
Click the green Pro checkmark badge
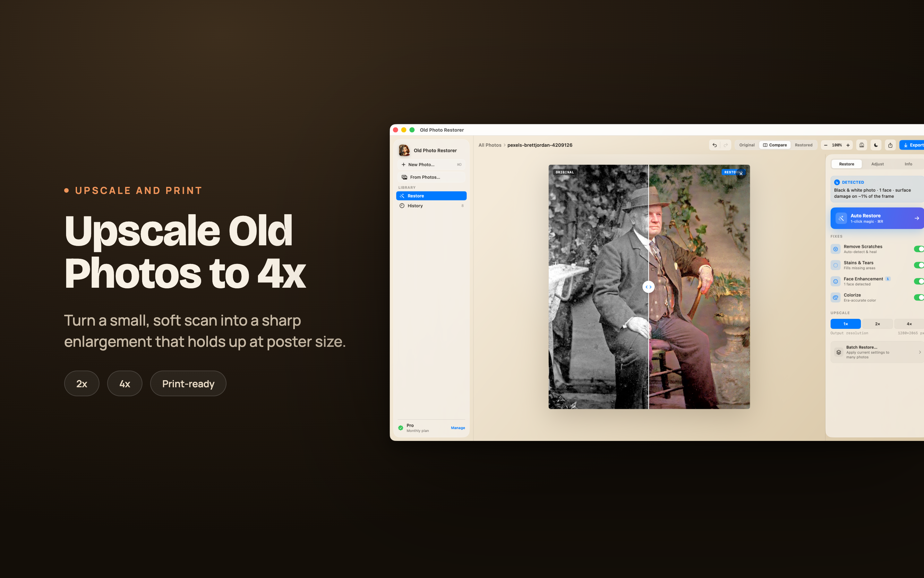400,428
